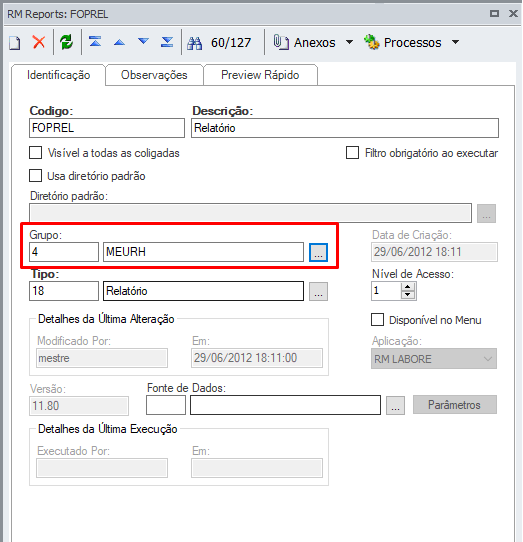Screen dimensions: 523x542
Task: Refresh the record with the green arrows icon
Action: pyautogui.click(x=66, y=43)
